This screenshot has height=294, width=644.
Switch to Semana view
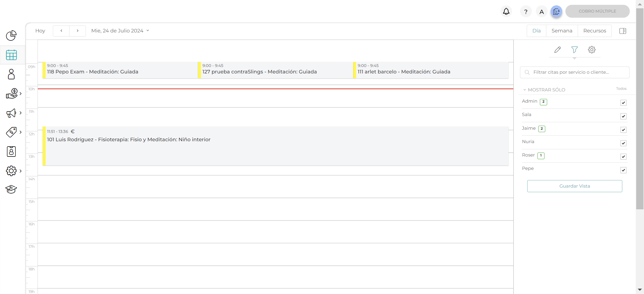coord(562,31)
